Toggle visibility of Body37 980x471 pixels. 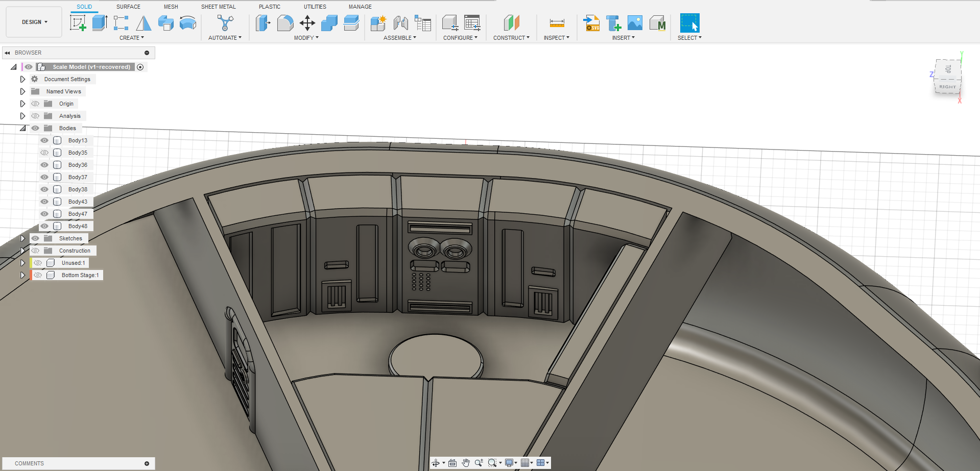tap(44, 177)
